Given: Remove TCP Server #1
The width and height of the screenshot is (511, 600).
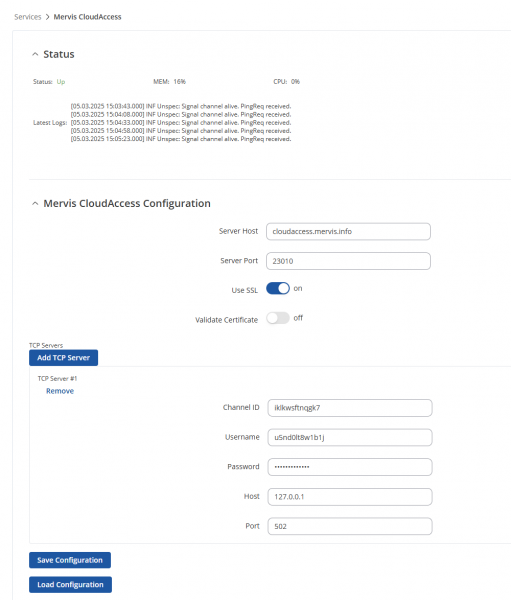Looking at the screenshot, I should [x=60, y=391].
